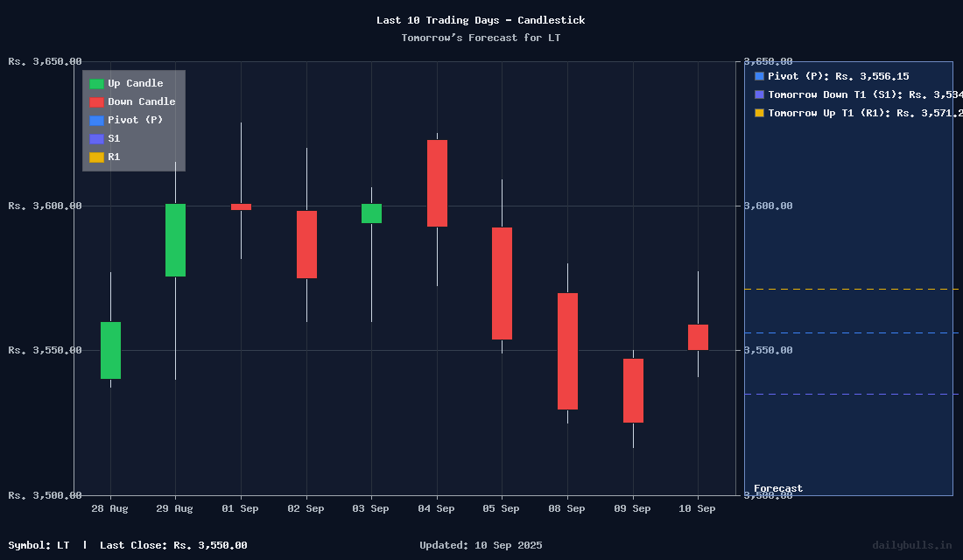Click the 10 Sep x-axis date label
This screenshot has height=560, width=963.
(x=697, y=508)
